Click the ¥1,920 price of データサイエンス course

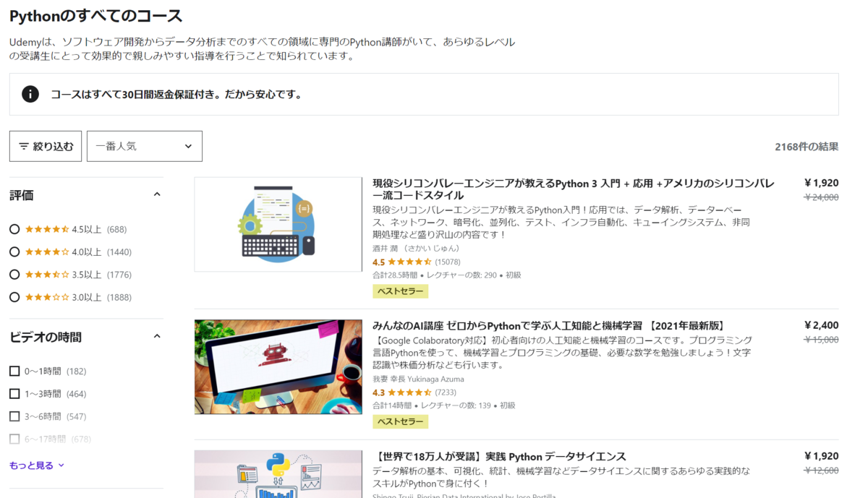(x=821, y=456)
